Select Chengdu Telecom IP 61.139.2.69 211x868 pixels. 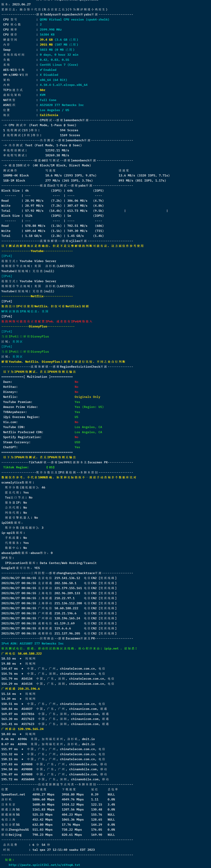(65, 623)
